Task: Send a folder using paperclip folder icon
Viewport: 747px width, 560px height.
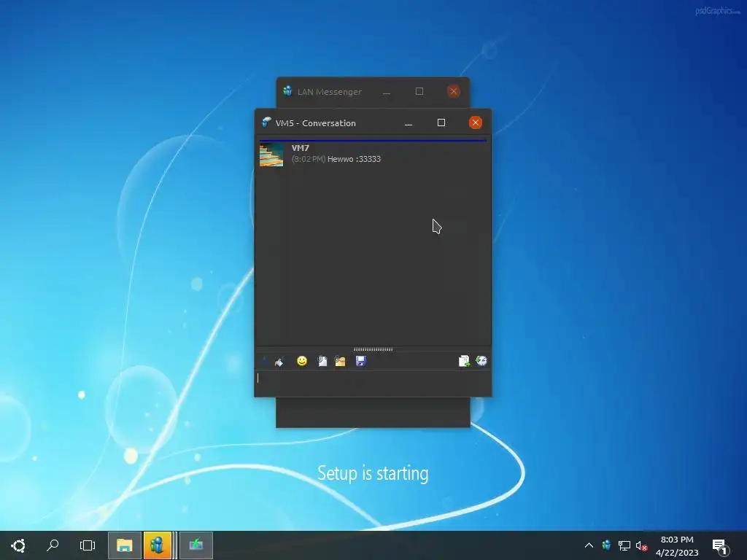Action: [340, 362]
